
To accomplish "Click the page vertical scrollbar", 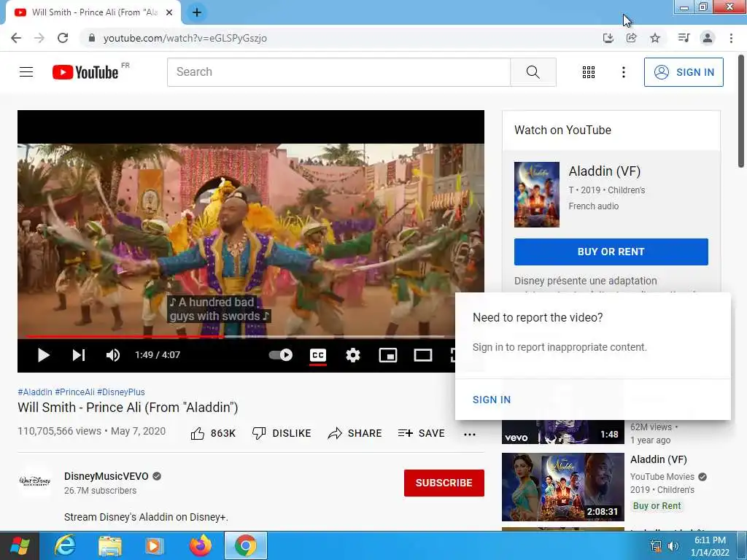I will click(x=741, y=111).
